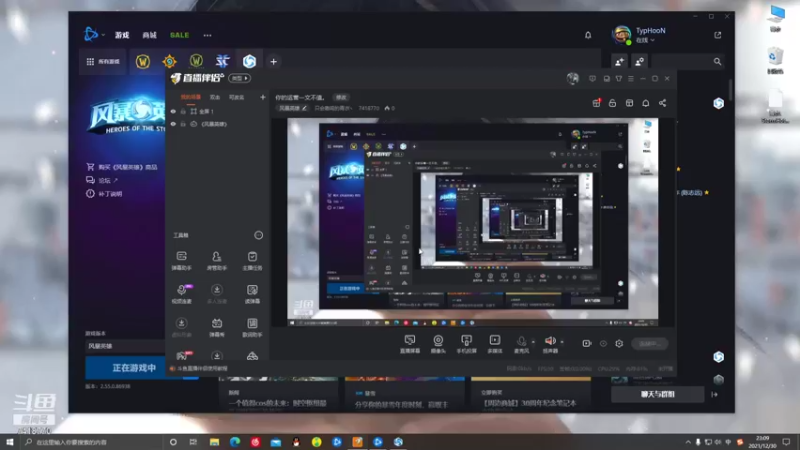Select the World of Warcraft game icon

click(x=143, y=62)
